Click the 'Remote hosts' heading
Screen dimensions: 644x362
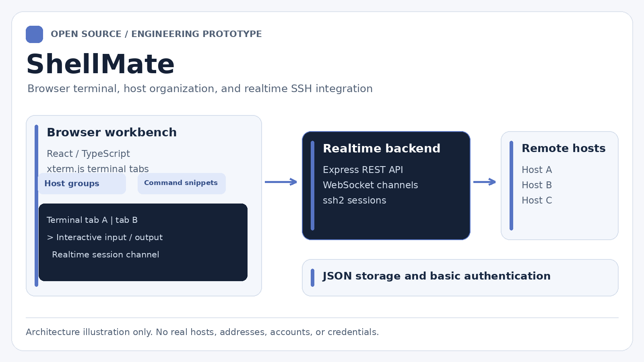563,148
